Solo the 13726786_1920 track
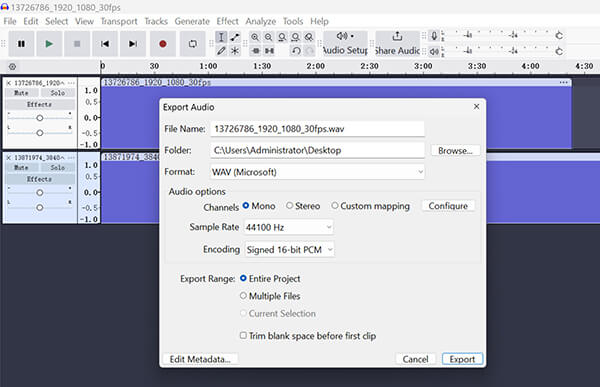 [x=58, y=93]
